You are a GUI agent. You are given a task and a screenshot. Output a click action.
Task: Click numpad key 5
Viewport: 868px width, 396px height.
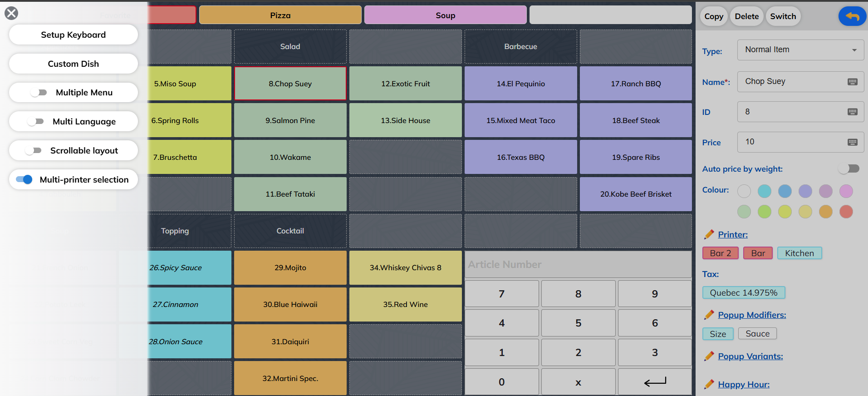tap(578, 323)
